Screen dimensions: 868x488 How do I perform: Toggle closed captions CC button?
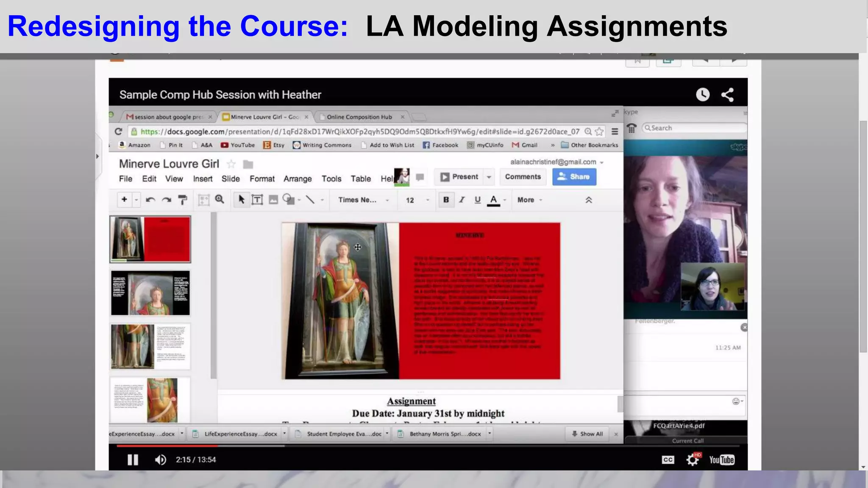click(x=668, y=460)
